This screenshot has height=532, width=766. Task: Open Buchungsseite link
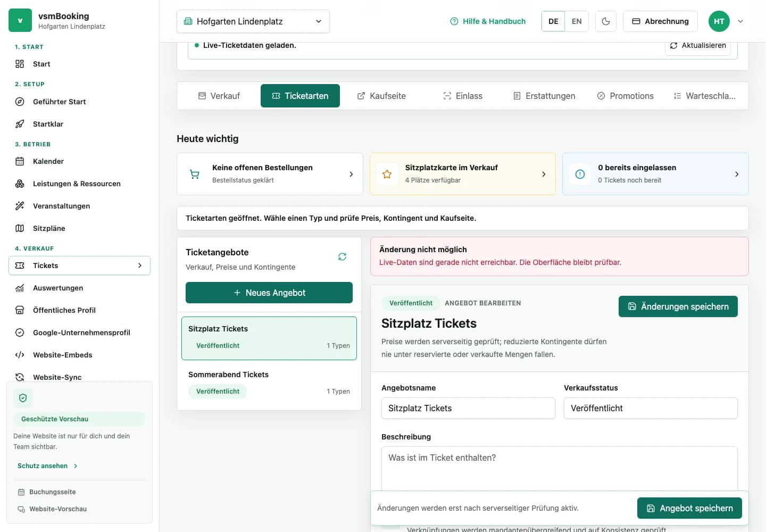point(47,492)
